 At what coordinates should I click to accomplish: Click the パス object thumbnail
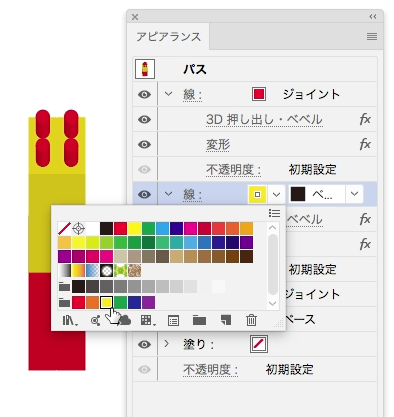point(145,69)
